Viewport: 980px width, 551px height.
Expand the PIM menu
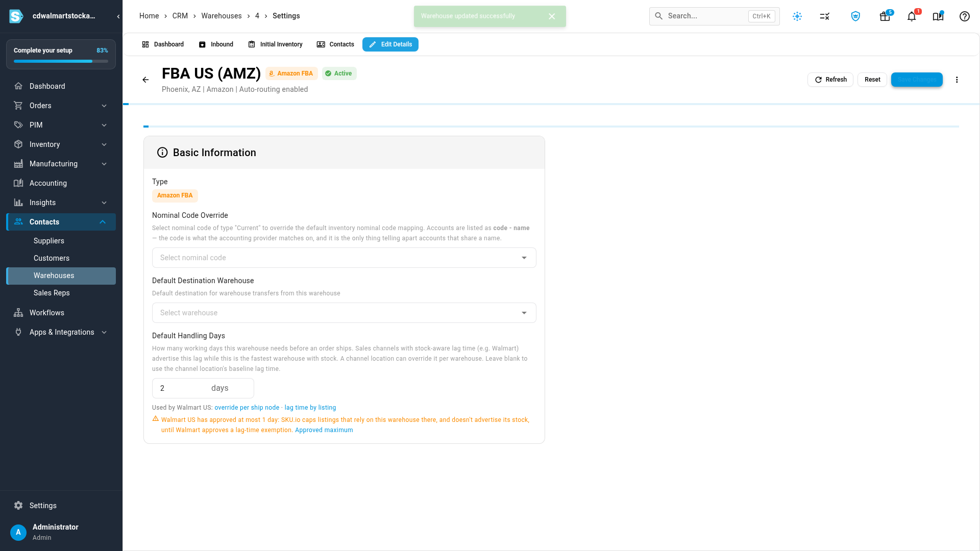pos(61,125)
